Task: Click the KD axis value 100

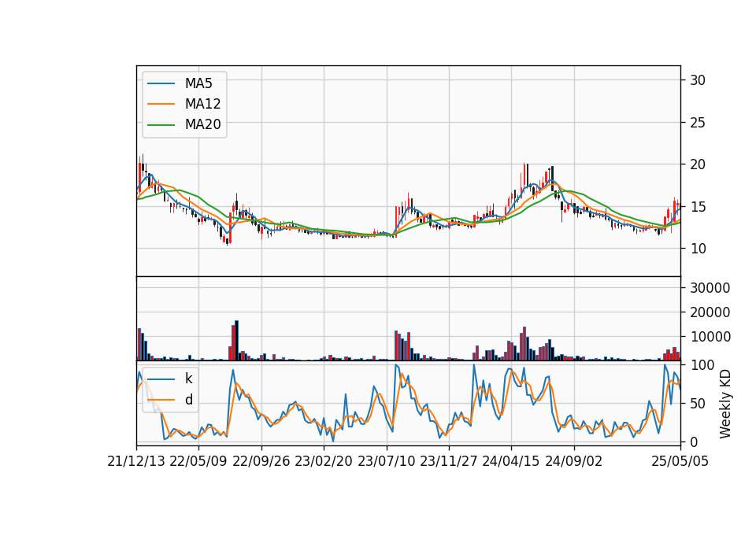Action: click(x=702, y=365)
